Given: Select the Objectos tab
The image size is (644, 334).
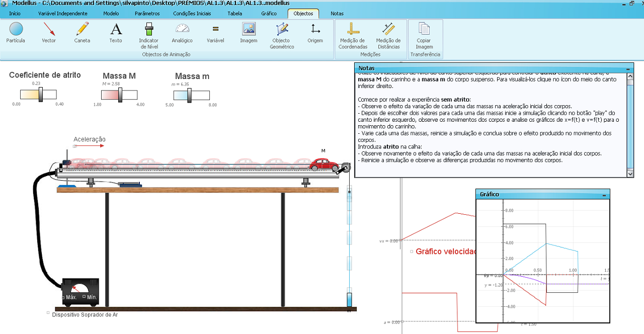Looking at the screenshot, I should (x=303, y=14).
